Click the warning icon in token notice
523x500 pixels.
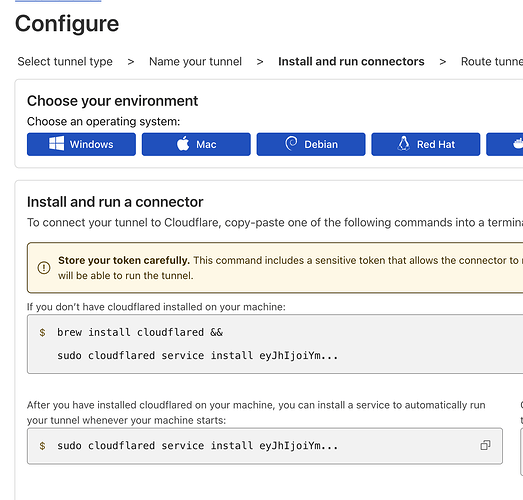pos(44,268)
